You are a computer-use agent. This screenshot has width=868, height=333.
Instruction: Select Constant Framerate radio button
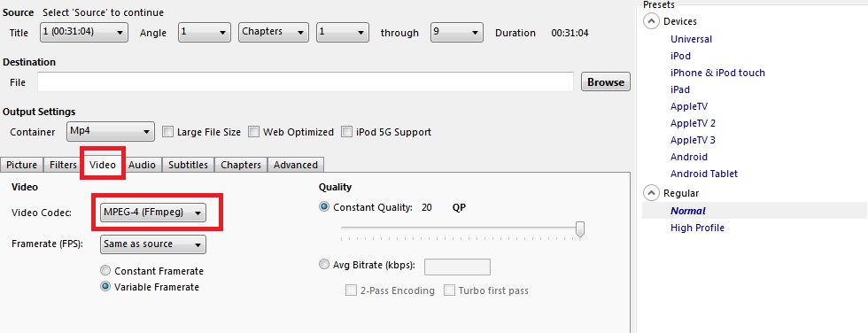105,270
